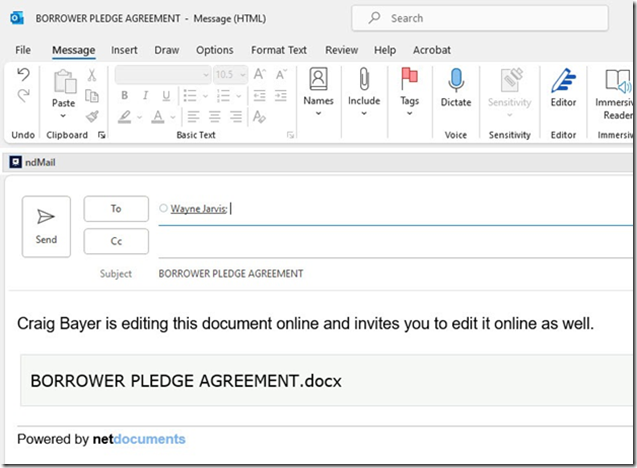Viewport: 637px width, 468px height.
Task: Open the Include attachment menu
Action: (364, 91)
